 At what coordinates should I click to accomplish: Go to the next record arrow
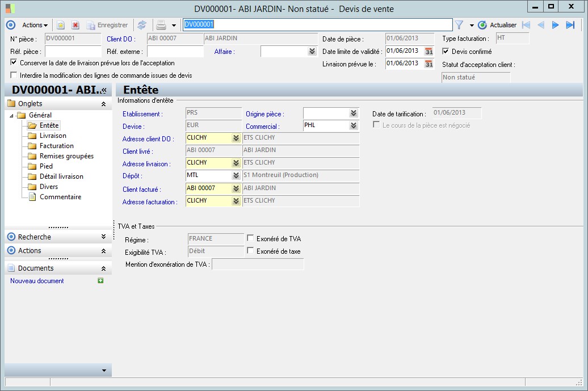click(x=556, y=25)
